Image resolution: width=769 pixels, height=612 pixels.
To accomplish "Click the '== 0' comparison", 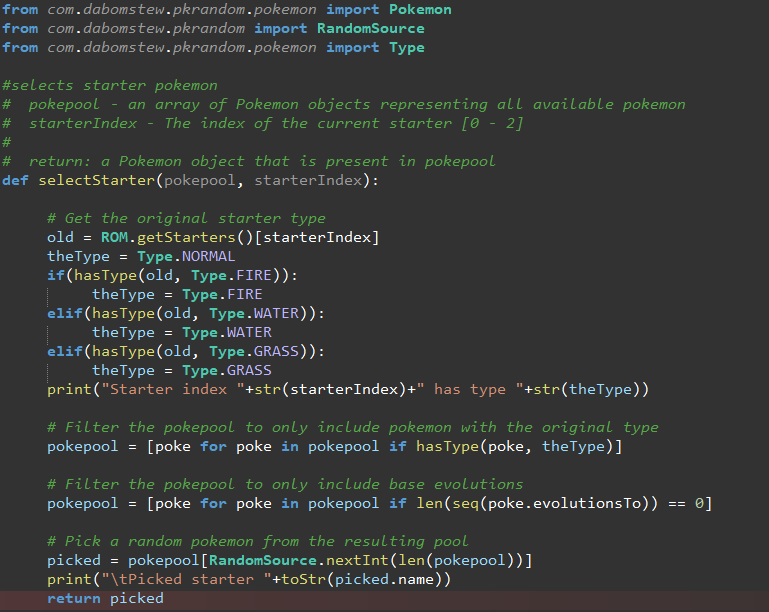I will [x=686, y=503].
